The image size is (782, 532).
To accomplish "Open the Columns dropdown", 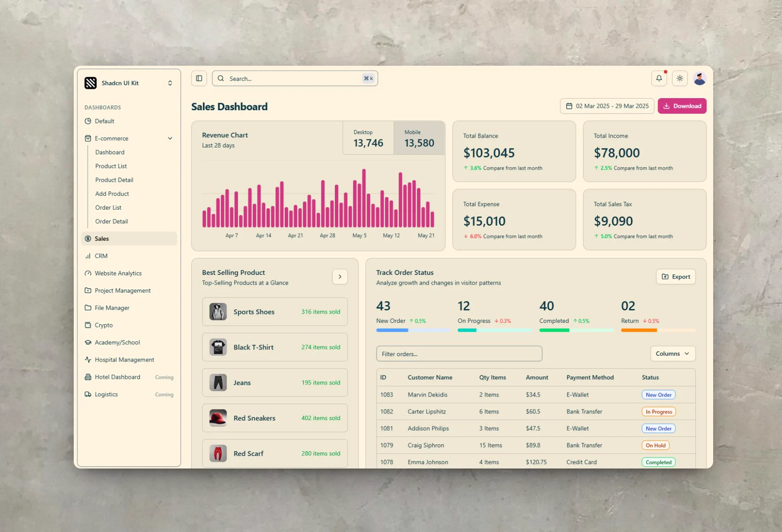I will coord(673,353).
